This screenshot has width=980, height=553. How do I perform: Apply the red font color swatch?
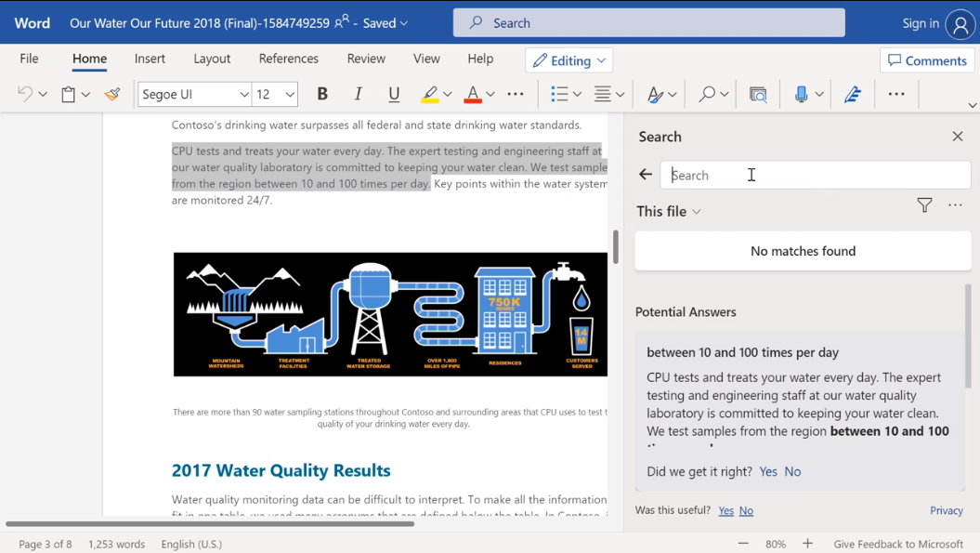point(472,94)
